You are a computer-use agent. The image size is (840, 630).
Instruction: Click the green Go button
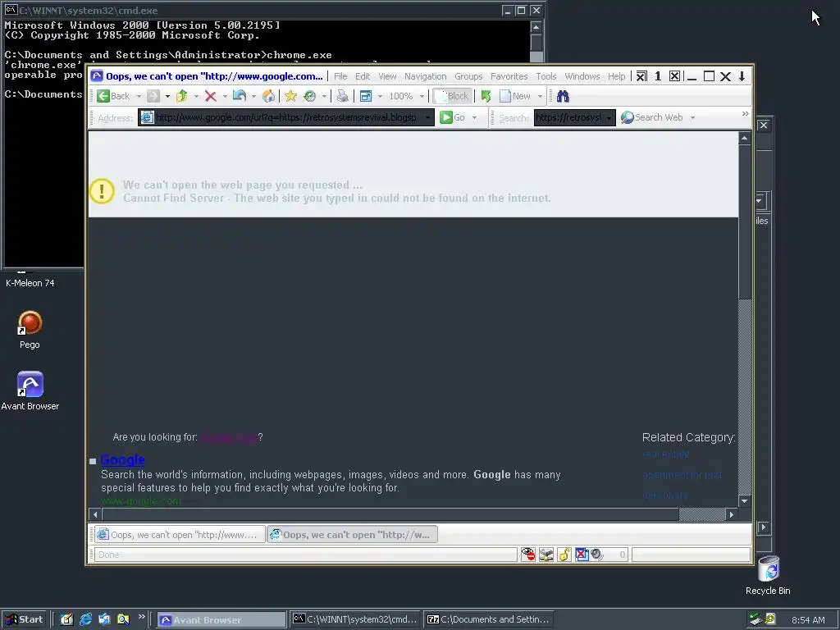[x=452, y=117]
